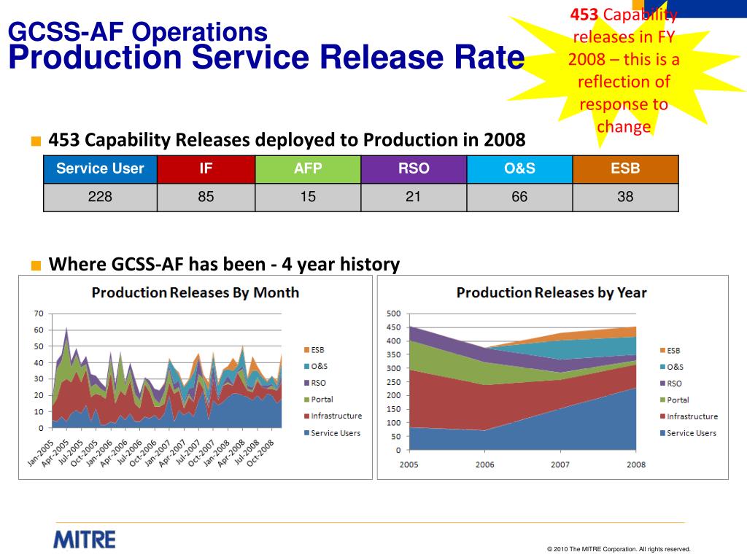Click the 4 year history bullet text
The width and height of the screenshot is (747, 560).
pos(224,264)
